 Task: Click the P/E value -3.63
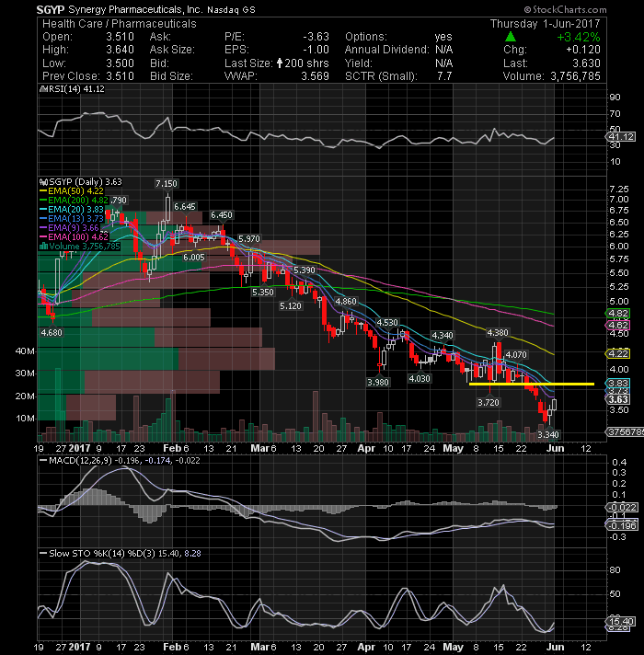(x=316, y=37)
